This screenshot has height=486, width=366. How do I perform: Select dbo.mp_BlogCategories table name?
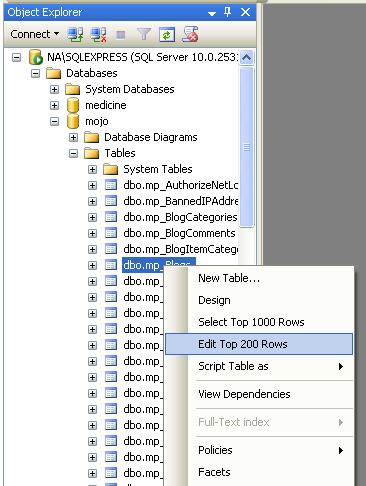180,217
